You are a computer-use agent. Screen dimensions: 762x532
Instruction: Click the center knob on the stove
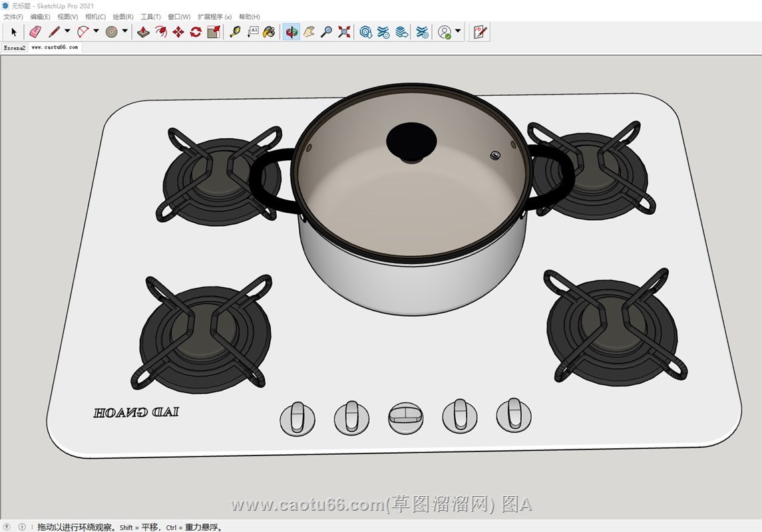coord(405,418)
